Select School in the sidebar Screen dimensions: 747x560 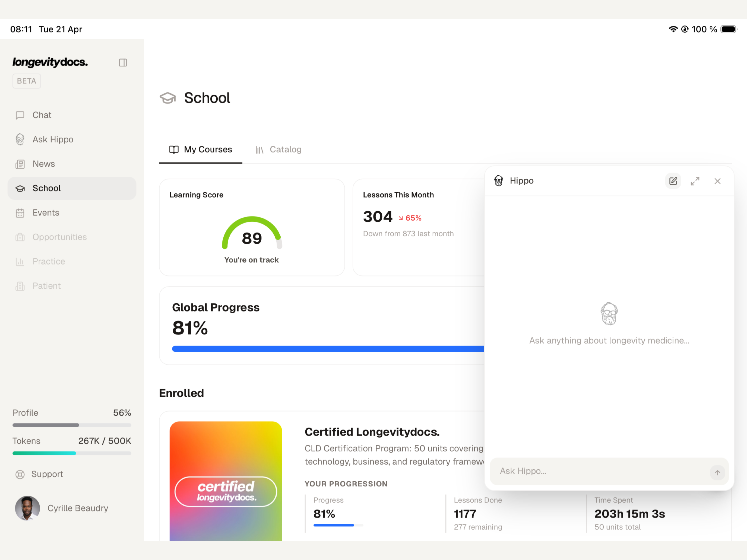72,188
